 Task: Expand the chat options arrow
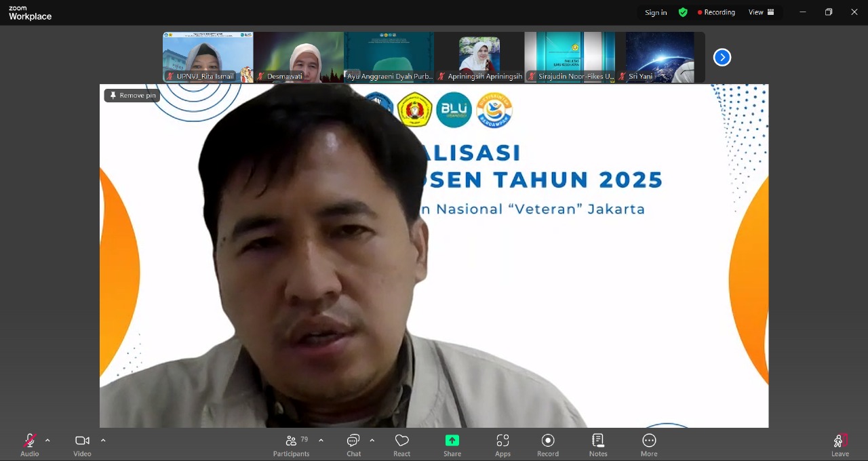click(372, 441)
